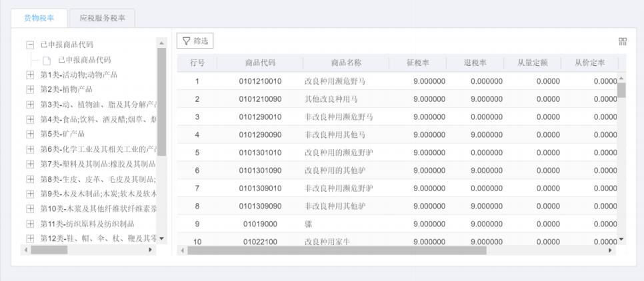Expand the 第5类-矿产品 tree node

pos(30,134)
